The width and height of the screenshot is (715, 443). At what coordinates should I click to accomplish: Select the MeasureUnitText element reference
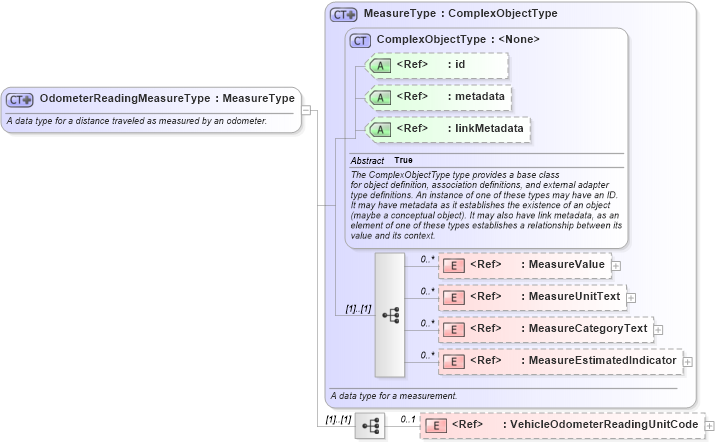click(533, 298)
